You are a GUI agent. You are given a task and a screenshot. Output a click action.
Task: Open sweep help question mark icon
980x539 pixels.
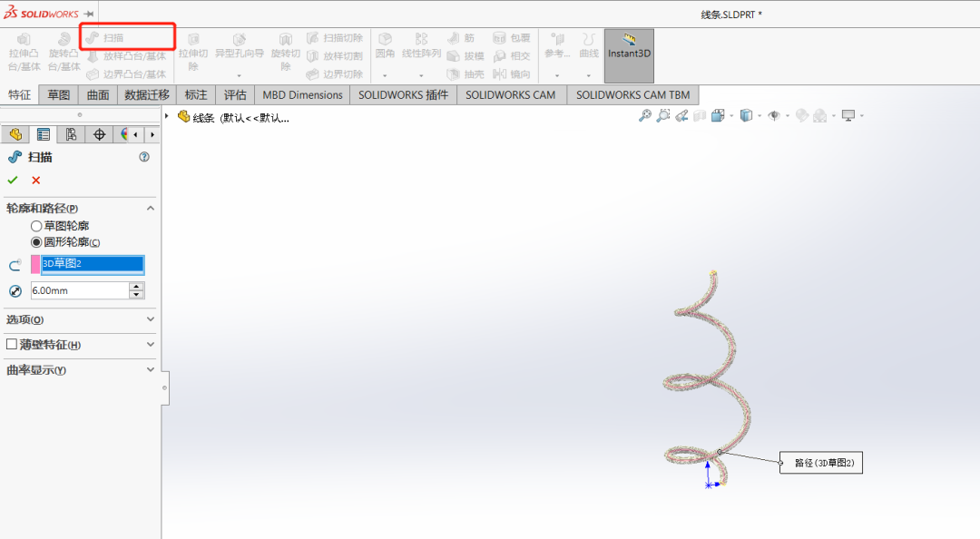[x=143, y=157]
